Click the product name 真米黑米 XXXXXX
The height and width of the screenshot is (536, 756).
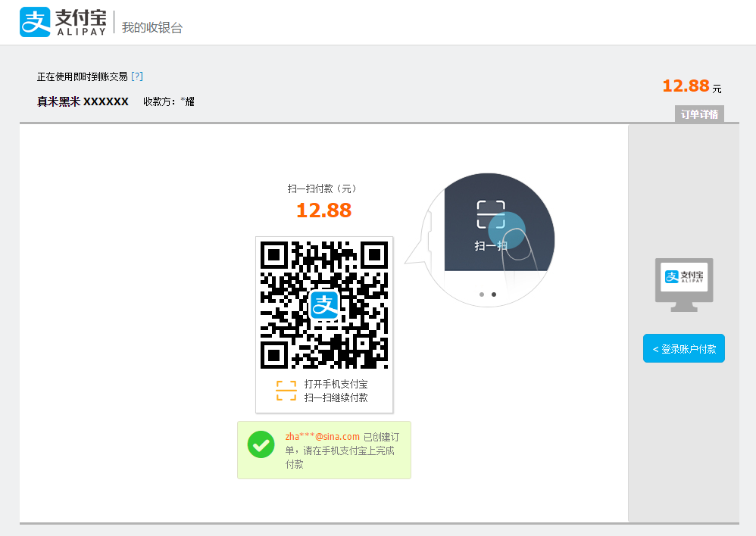point(83,101)
